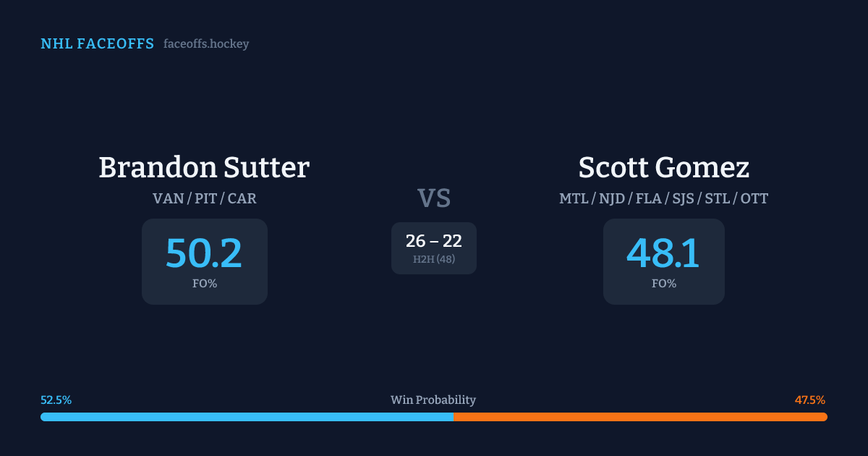The height and width of the screenshot is (456, 868).
Task: Click the NHL FACEOFFS site title
Action: coord(97,44)
